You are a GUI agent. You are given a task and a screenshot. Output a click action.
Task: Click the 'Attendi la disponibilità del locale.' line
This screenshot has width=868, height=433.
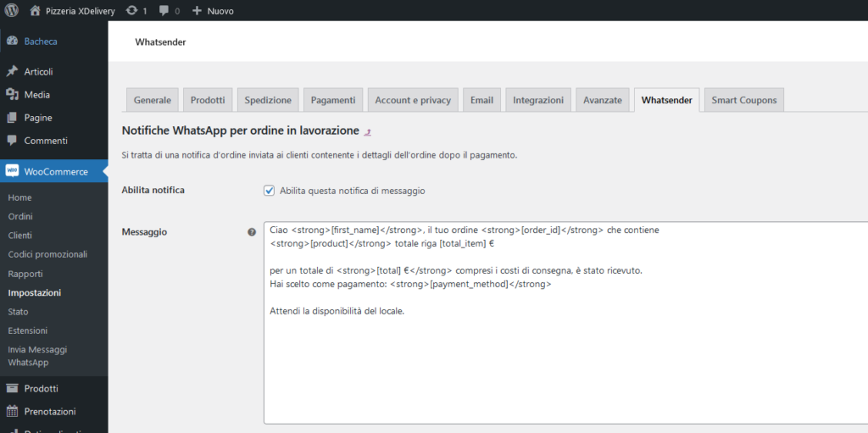point(337,311)
